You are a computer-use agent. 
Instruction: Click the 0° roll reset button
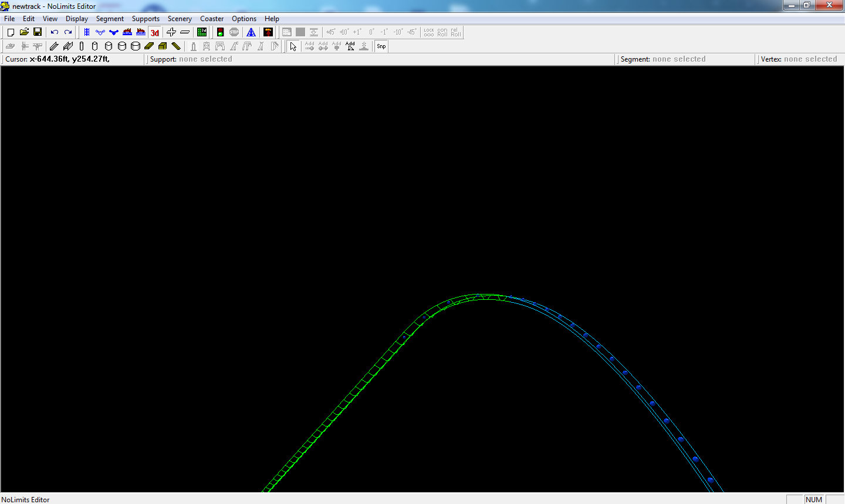[x=371, y=32]
